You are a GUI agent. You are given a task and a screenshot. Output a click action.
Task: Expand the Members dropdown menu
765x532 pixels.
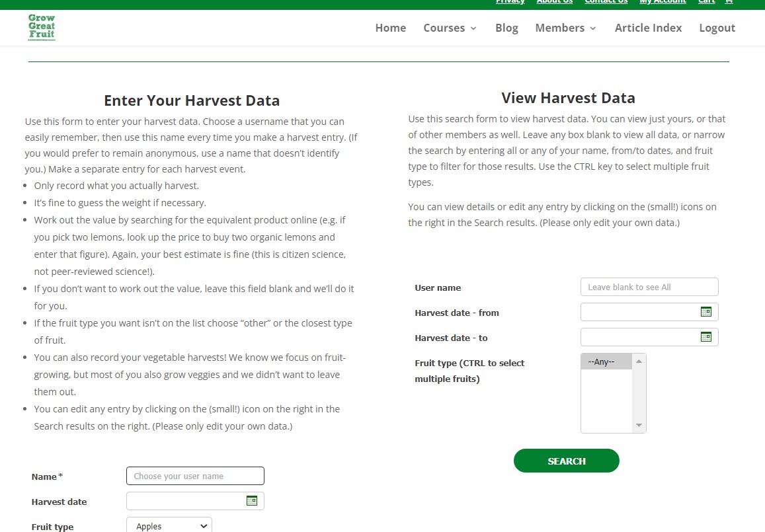pos(565,28)
